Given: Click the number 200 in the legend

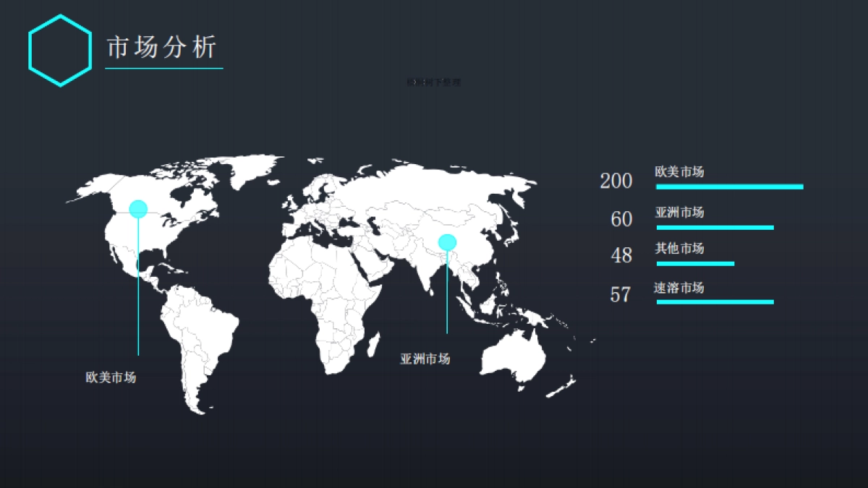Looking at the screenshot, I should pyautogui.click(x=616, y=181).
